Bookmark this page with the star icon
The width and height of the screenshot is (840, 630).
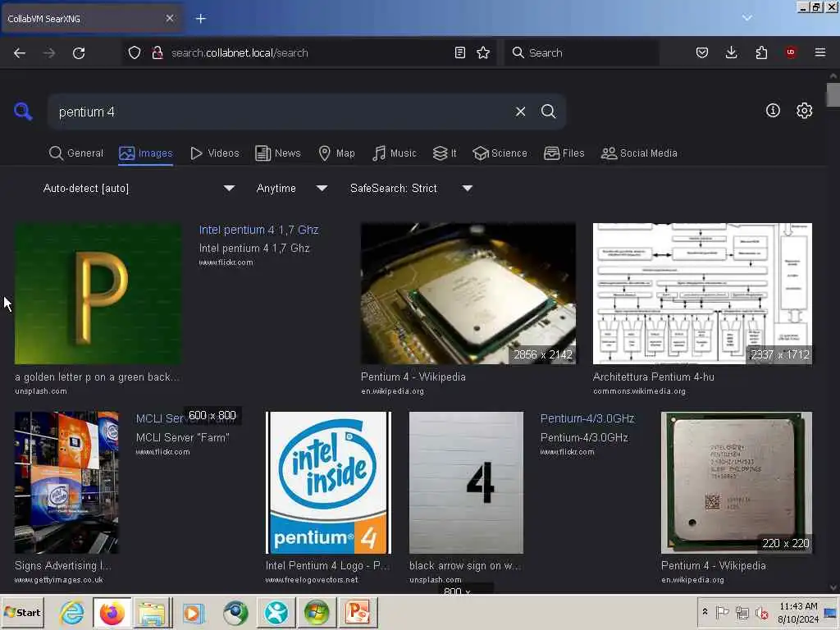[x=483, y=52]
